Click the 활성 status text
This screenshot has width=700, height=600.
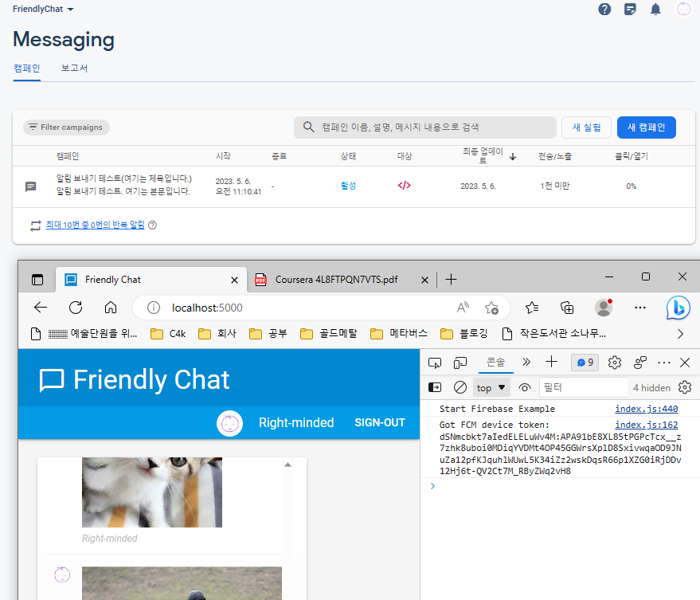348,186
